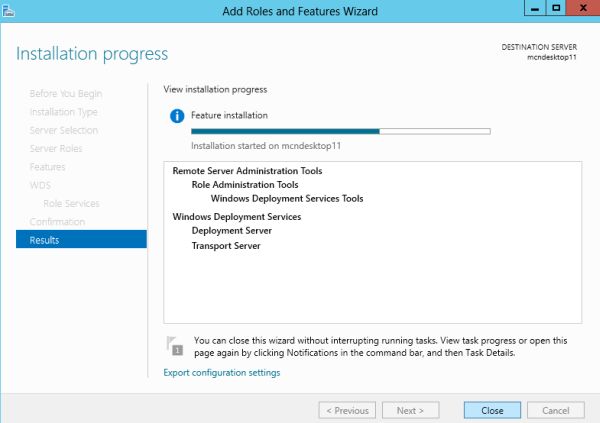Image resolution: width=600 pixels, height=423 pixels.
Task: Select the Features step in sidebar
Action: coord(47,167)
